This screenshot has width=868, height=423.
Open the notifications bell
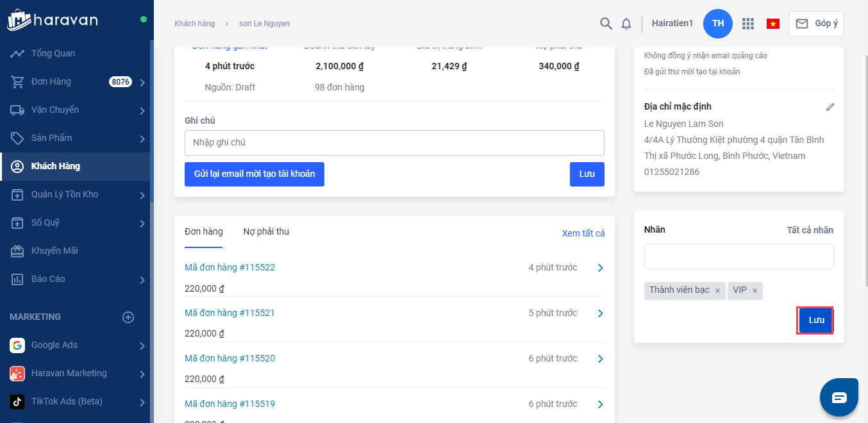[x=626, y=24]
